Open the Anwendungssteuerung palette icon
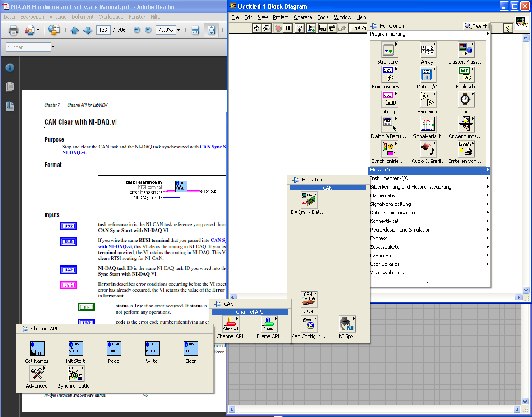Viewport: 532px width, 417px height. pos(466,125)
